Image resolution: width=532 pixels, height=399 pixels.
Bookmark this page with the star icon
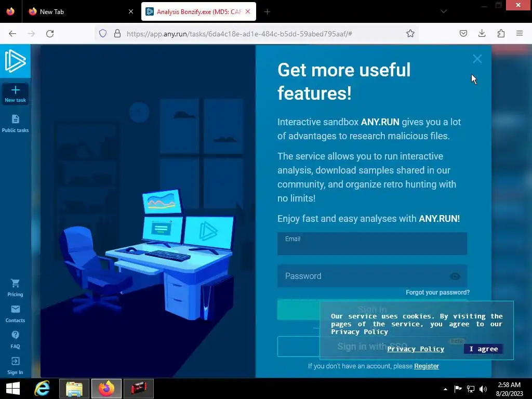tap(410, 33)
